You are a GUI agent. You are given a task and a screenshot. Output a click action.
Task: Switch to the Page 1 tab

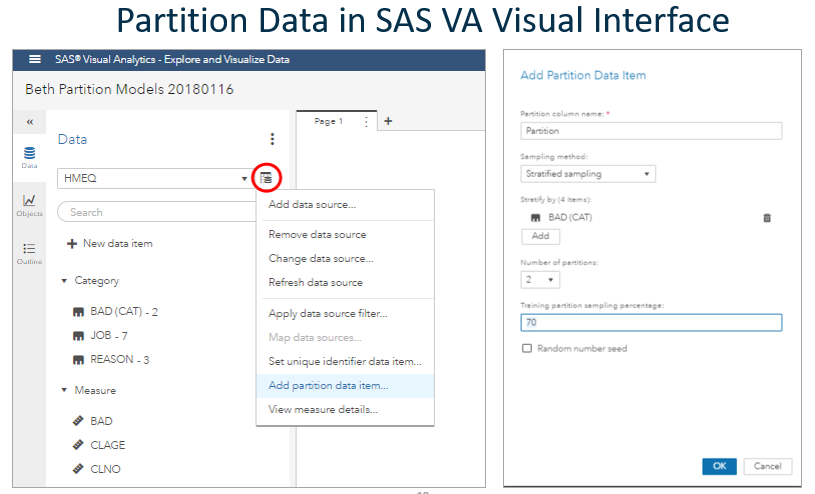pos(329,121)
